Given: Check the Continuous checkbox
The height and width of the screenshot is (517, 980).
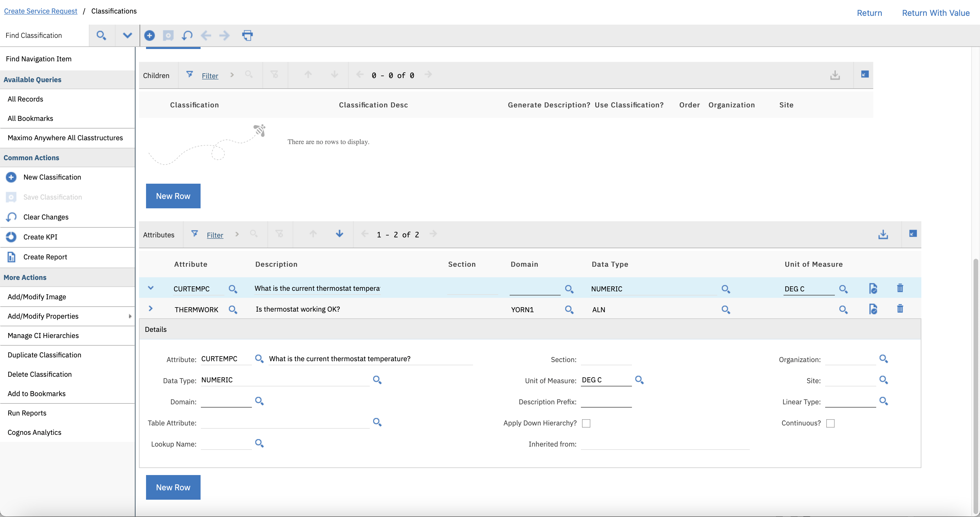Looking at the screenshot, I should (830, 423).
